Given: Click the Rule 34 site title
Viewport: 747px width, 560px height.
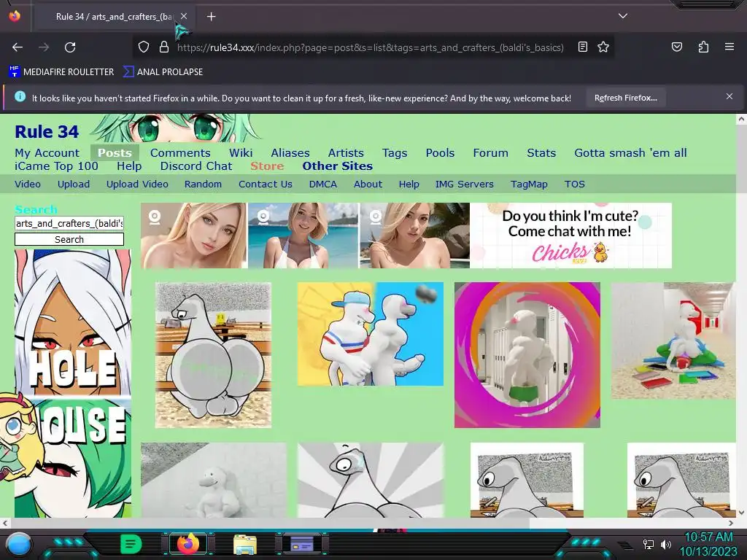Looking at the screenshot, I should (x=47, y=131).
